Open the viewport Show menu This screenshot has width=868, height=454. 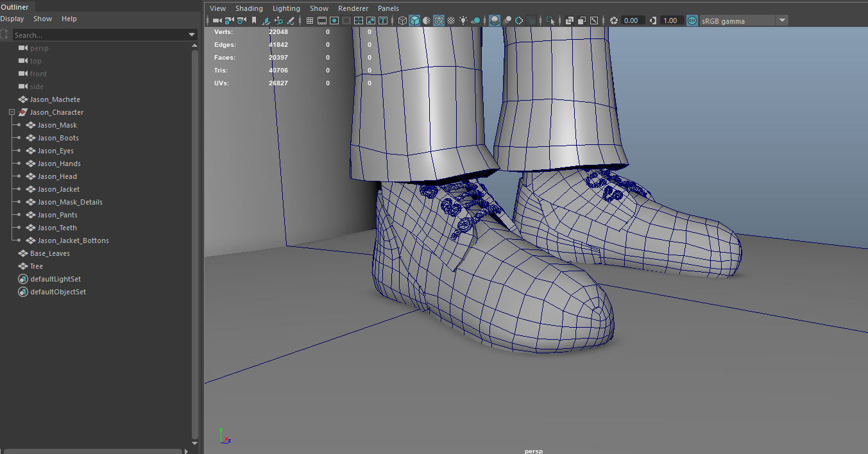pos(319,8)
